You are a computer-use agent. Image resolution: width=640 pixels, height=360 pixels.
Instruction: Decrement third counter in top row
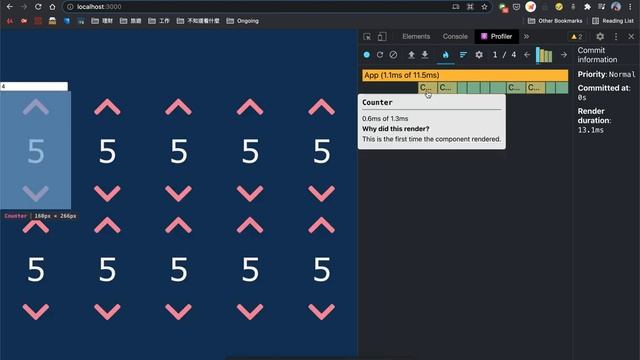click(178, 193)
